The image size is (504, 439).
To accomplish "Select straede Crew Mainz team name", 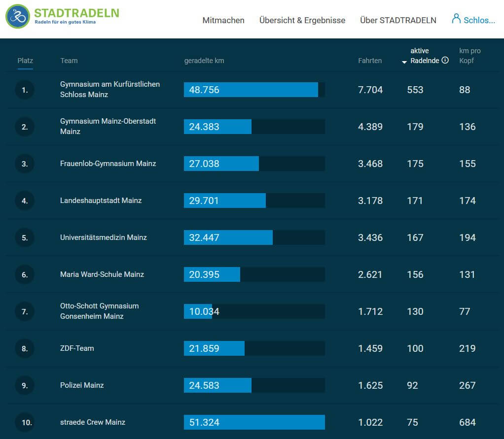I will pos(93,422).
